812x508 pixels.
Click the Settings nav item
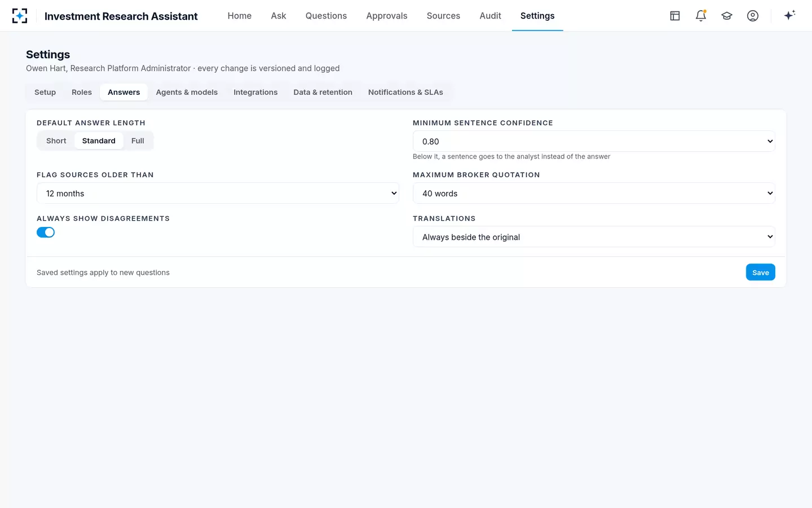pos(537,16)
